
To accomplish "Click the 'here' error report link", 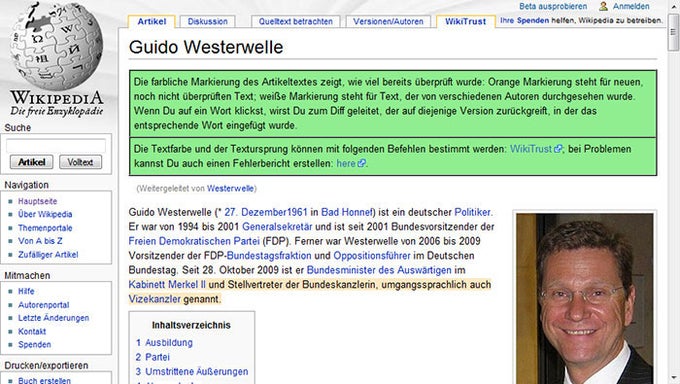I will tap(346, 164).
